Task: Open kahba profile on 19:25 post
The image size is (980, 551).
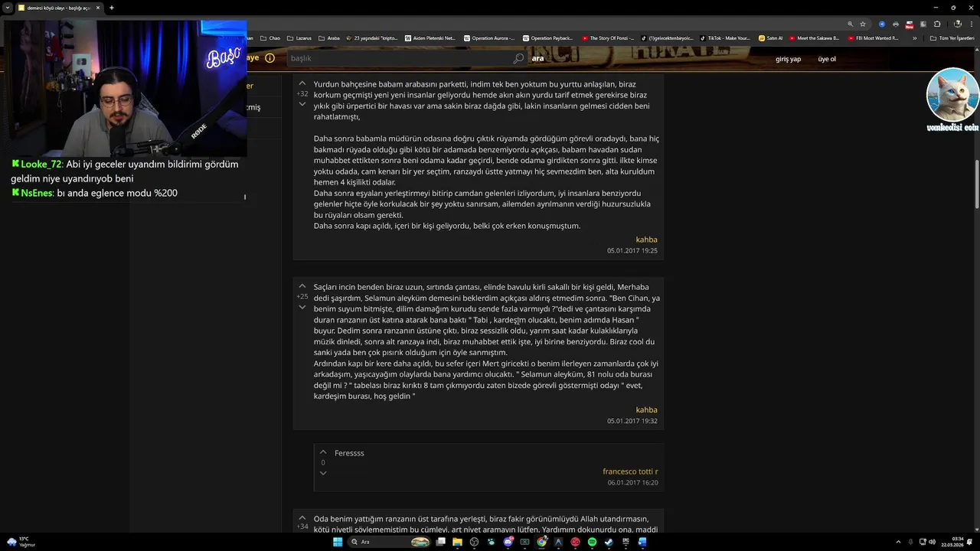Action: (646, 240)
